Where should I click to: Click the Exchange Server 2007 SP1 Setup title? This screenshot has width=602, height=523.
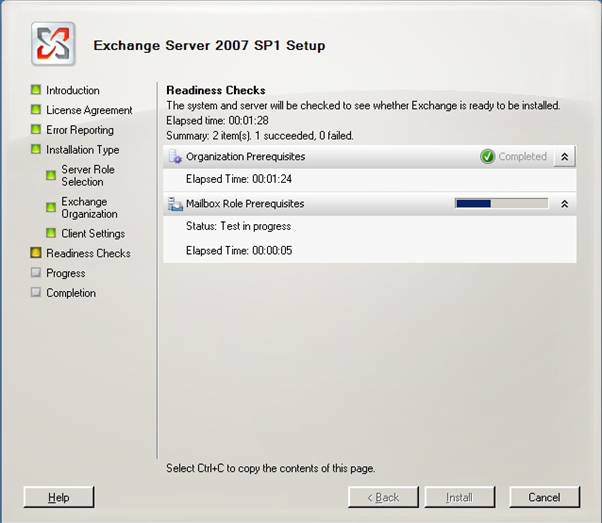click(x=209, y=45)
